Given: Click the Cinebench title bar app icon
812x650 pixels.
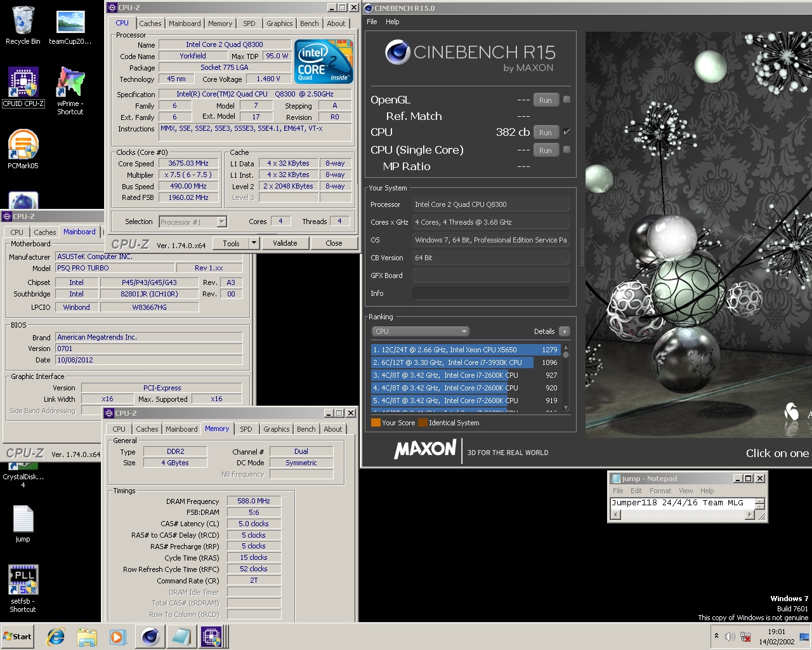Looking at the screenshot, I should 369,8.
